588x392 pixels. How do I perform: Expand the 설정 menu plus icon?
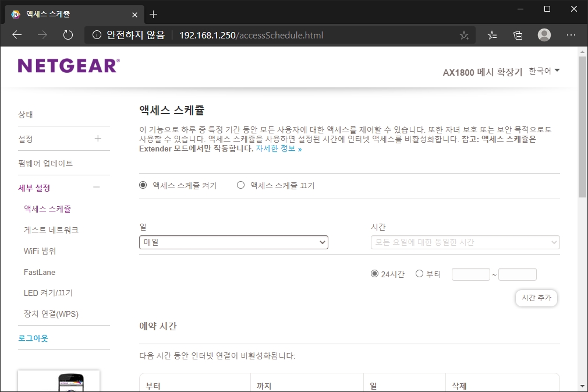pos(98,139)
